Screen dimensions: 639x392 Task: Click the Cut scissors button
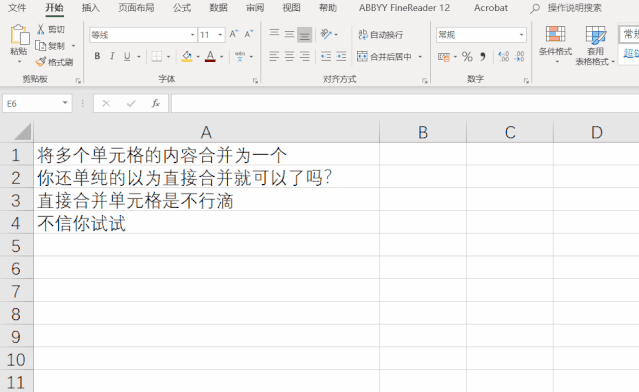point(51,29)
